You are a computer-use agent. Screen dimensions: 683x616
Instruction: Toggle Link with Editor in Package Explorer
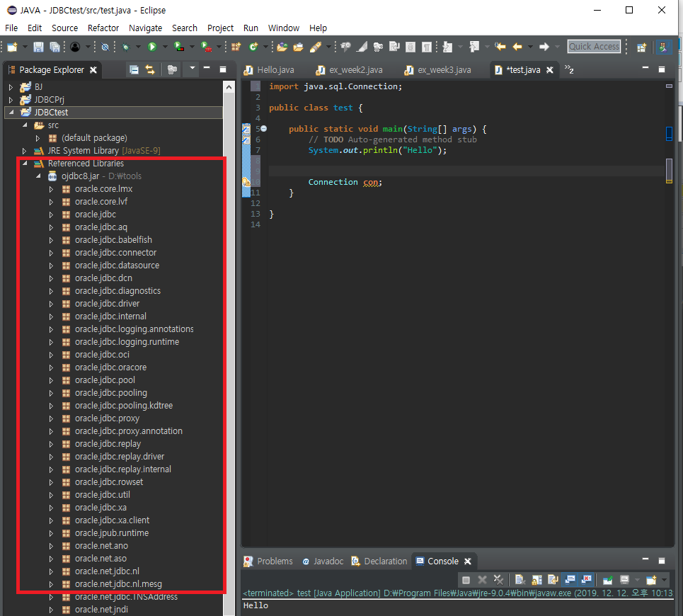(150, 69)
